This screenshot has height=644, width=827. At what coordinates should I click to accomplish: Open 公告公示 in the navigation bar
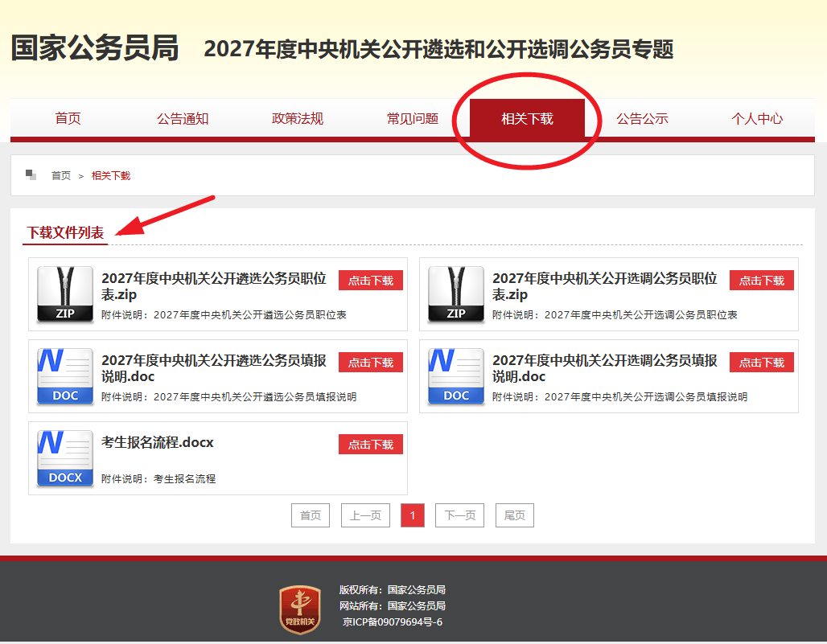(x=643, y=118)
